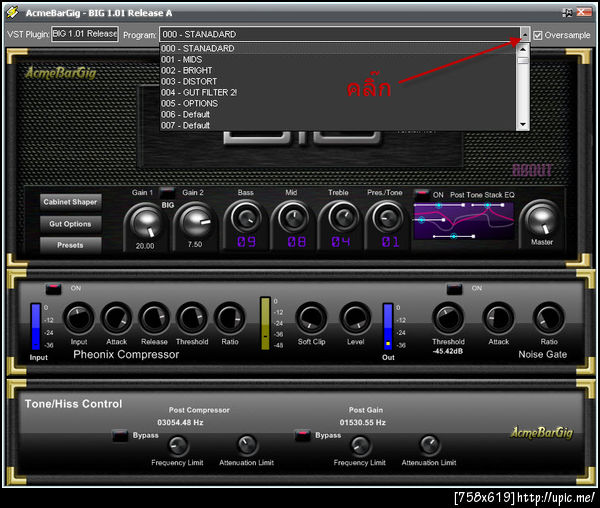The height and width of the screenshot is (508, 600).
Task: Toggle Pheonix Compressor ON switch
Action: tap(53, 288)
